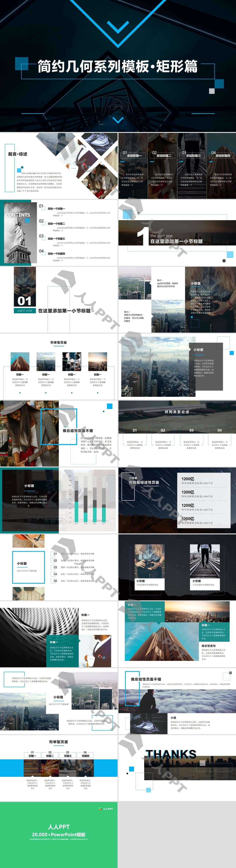The height and width of the screenshot is (868, 236).
Task: Select the 前言·综述 slide preview
Action: pos(59,166)
